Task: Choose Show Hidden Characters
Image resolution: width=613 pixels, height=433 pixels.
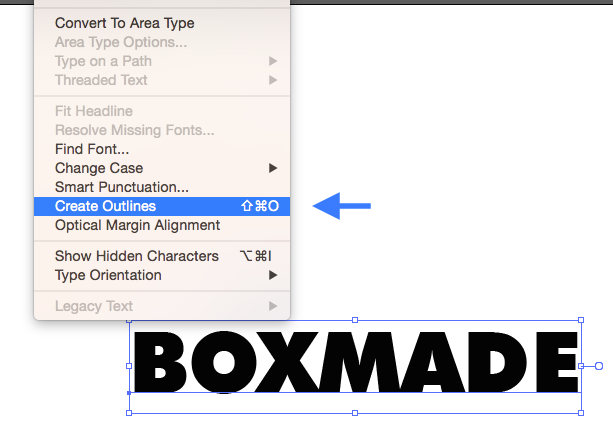Action: [162, 256]
